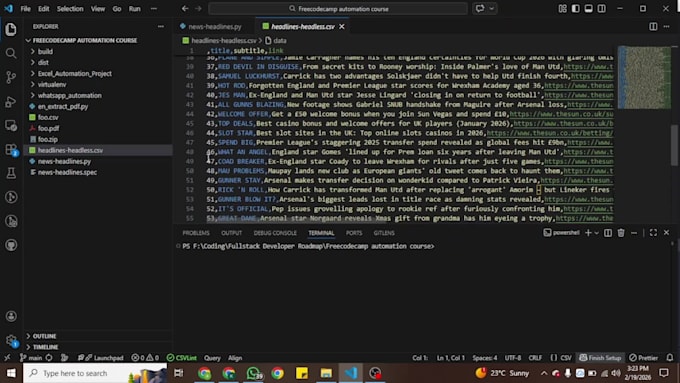Open Manage gear settings menu
Viewport: 680px width, 383px height.
click(x=11, y=340)
